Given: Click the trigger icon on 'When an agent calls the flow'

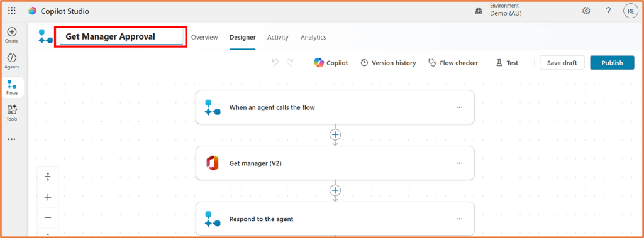Looking at the screenshot, I should click(x=213, y=107).
